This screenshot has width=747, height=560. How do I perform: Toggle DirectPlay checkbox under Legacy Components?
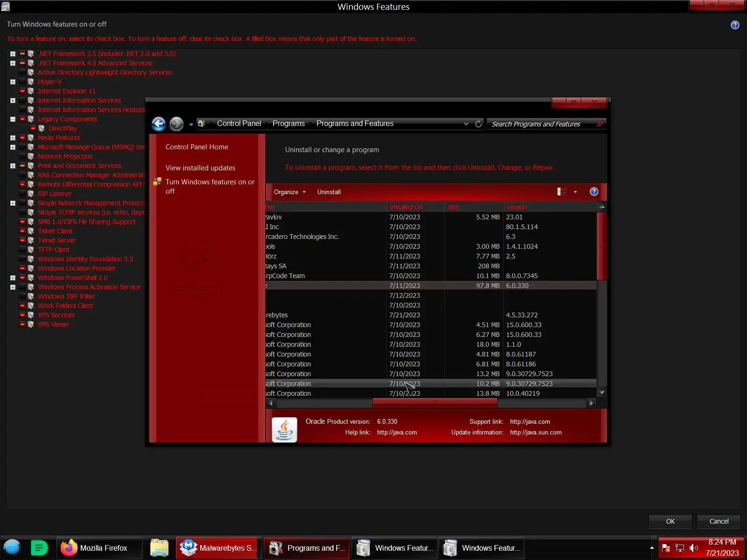33,128
